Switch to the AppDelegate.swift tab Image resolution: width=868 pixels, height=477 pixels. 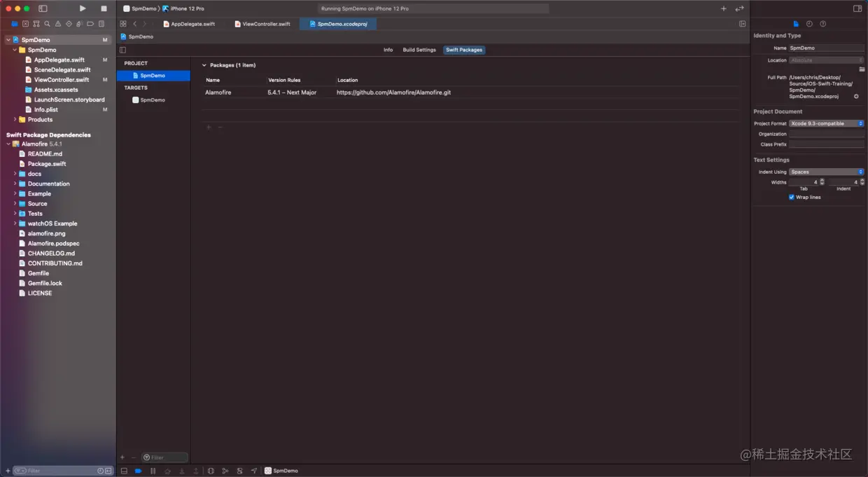coord(189,24)
